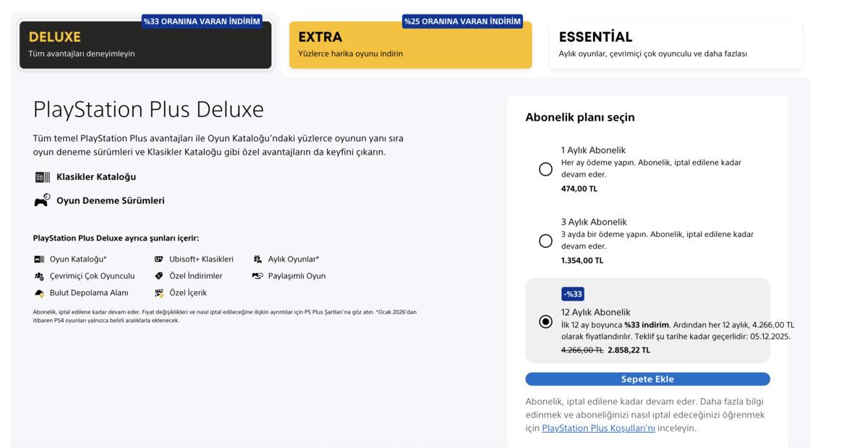
Task: Open the EXTRA plan tab
Action: pos(410,45)
